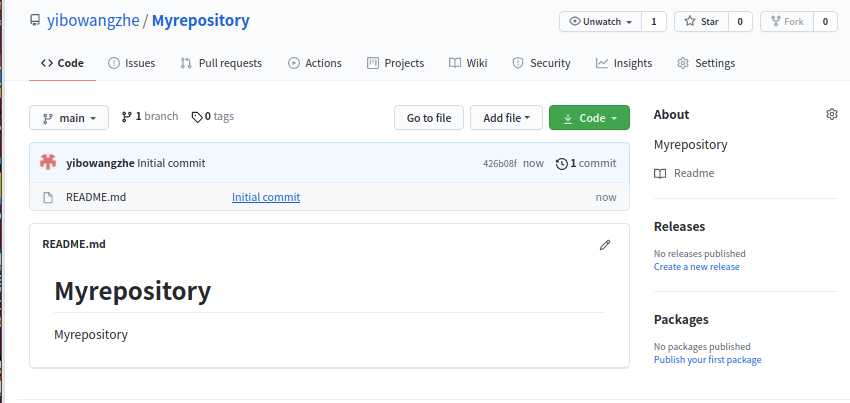
Task: Click the Go to file button
Action: [429, 118]
